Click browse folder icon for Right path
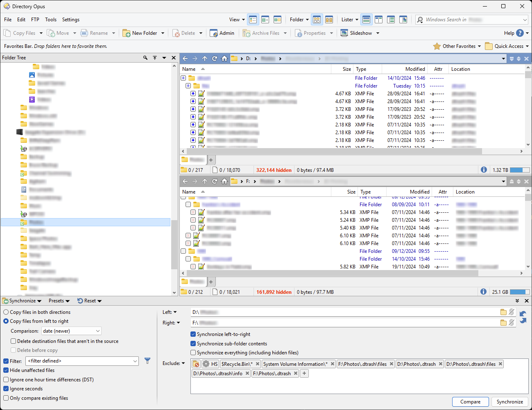The height and width of the screenshot is (410, 532). click(x=503, y=323)
